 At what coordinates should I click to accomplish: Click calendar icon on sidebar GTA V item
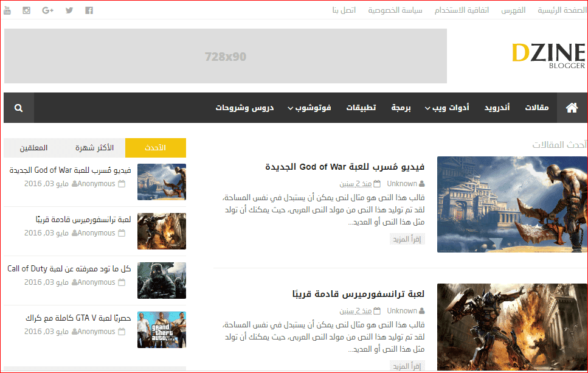[x=122, y=332]
